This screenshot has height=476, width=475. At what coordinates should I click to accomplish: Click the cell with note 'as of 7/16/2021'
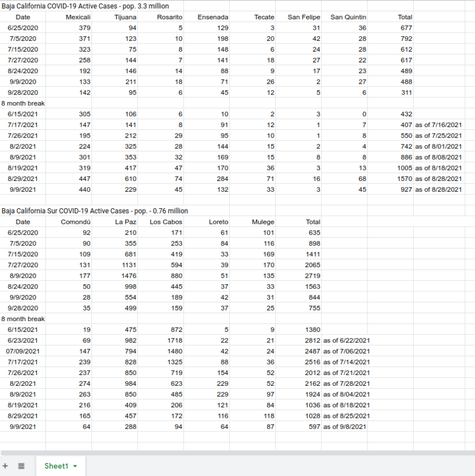pyautogui.click(x=438, y=125)
